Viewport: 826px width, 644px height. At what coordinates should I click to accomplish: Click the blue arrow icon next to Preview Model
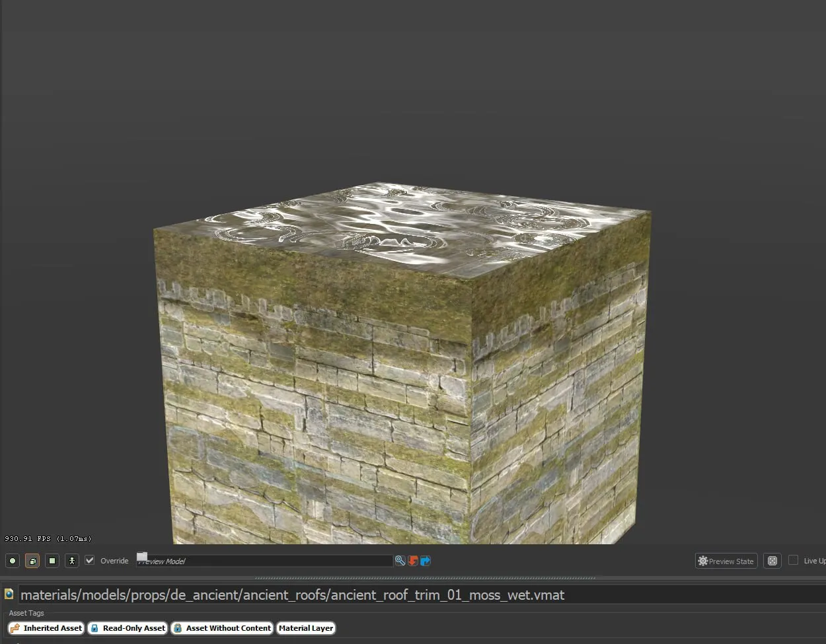(x=426, y=561)
